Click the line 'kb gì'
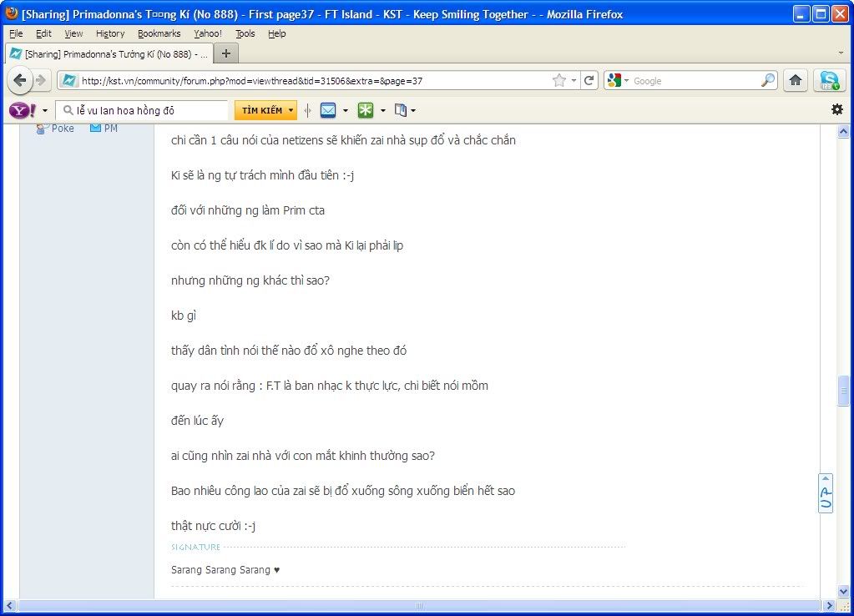854x616 pixels. pyautogui.click(x=184, y=316)
